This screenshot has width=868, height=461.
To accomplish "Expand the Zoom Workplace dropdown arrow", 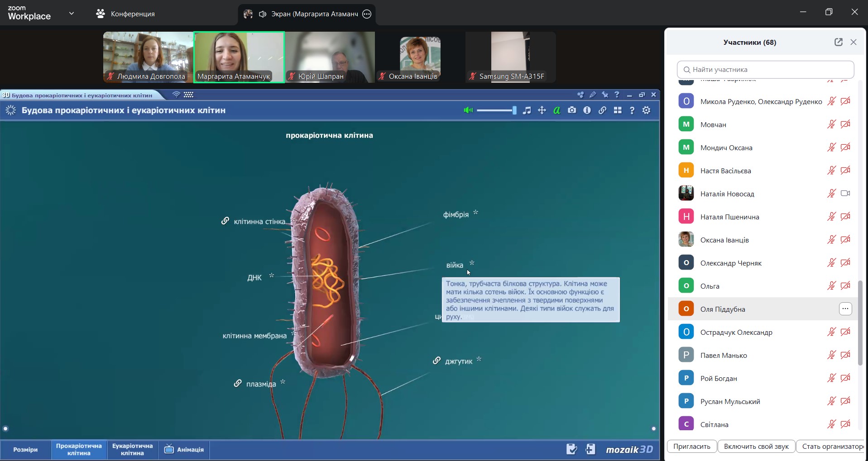I will pos(72,14).
